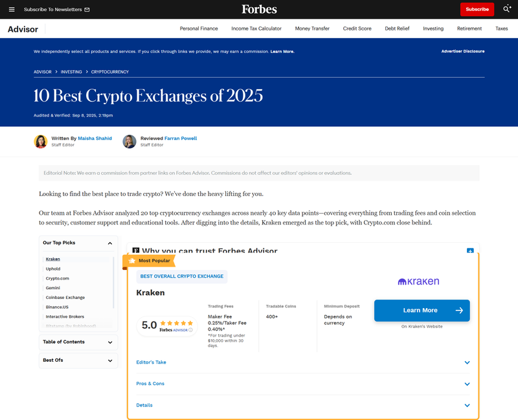Click the arrow on Learn More button
518x420 pixels.
[459, 311]
